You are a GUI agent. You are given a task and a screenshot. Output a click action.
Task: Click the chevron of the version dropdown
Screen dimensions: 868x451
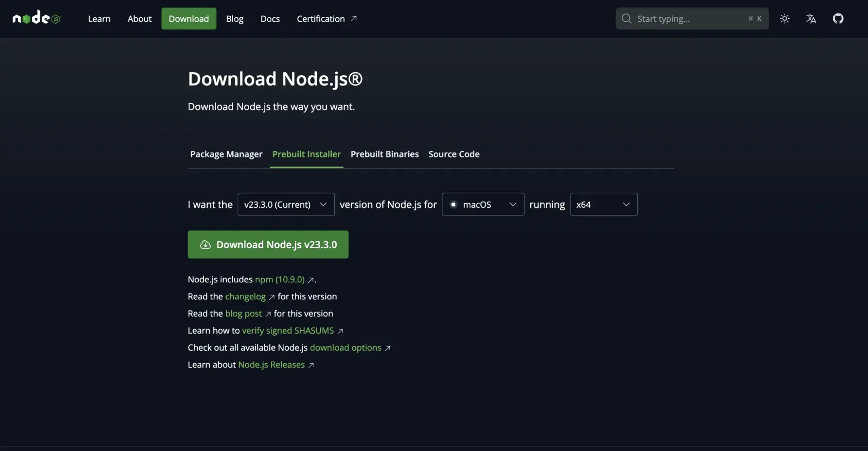323,204
